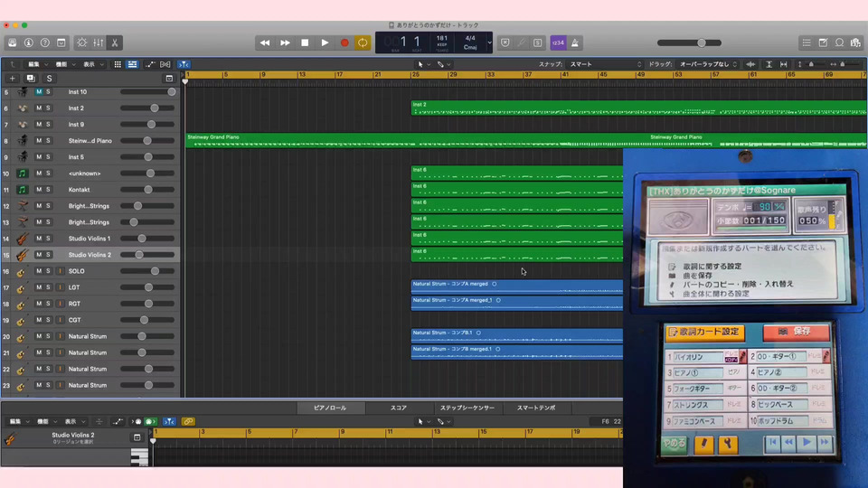Viewport: 868px width, 488px height.
Task: Open the left-click pointer tool dropdown in tracks area
Action: [424, 64]
